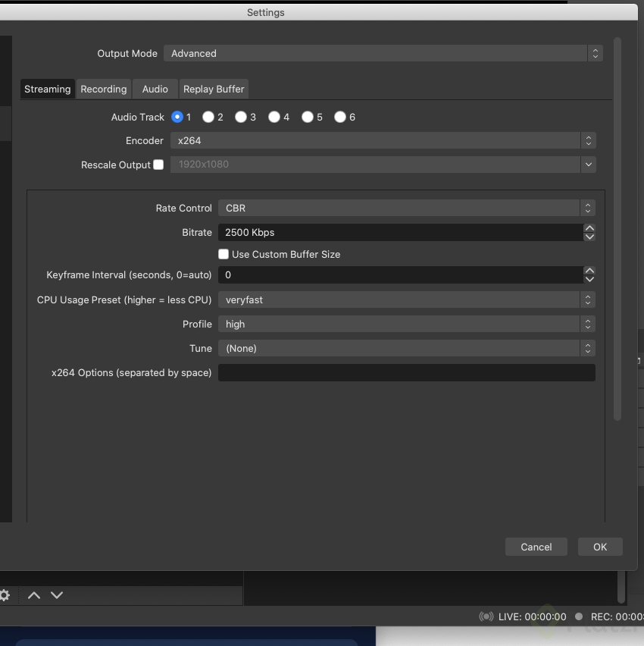Image resolution: width=644 pixels, height=646 pixels.
Task: Open the rescale resolution dropdown arrow
Action: click(x=589, y=165)
